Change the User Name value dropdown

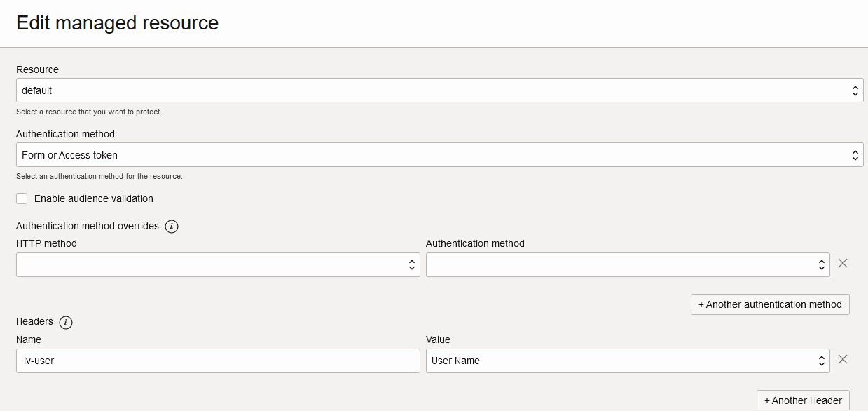click(628, 361)
